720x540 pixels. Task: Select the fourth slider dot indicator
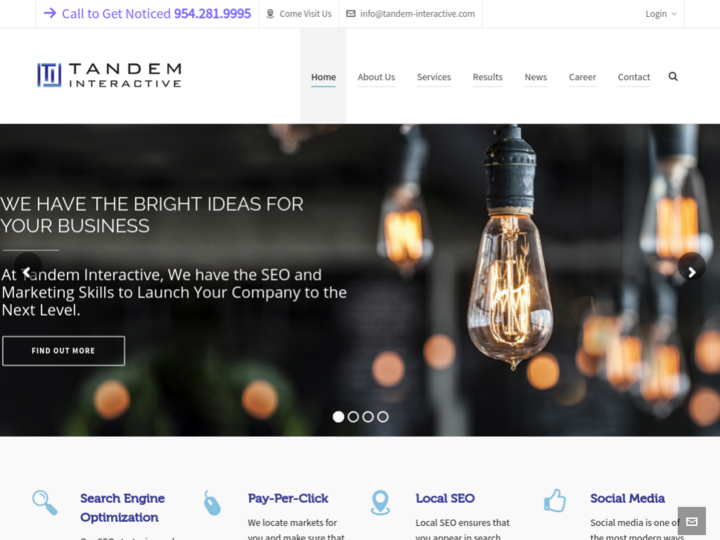[382, 416]
